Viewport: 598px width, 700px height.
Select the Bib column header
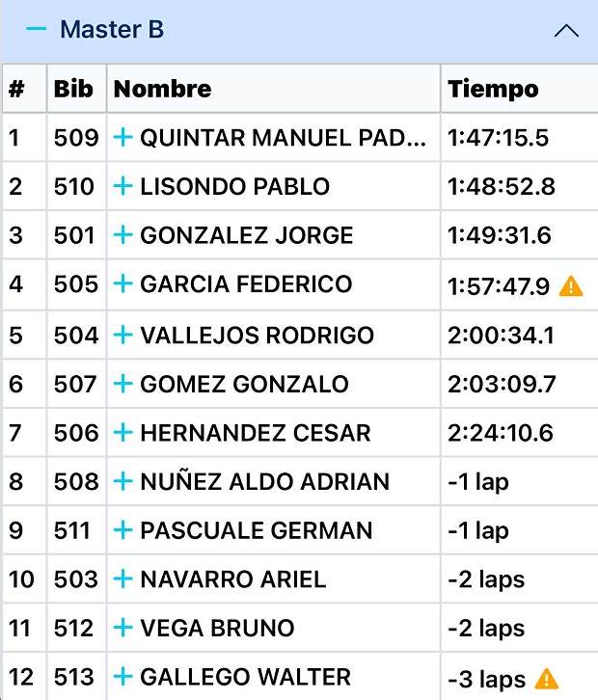coord(73,89)
